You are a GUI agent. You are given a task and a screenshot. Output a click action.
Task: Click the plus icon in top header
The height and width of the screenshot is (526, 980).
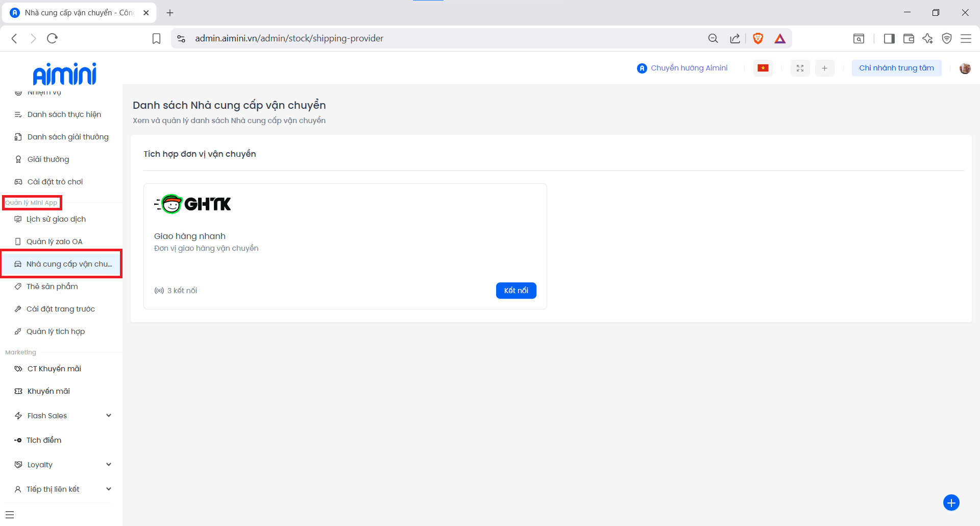point(824,68)
